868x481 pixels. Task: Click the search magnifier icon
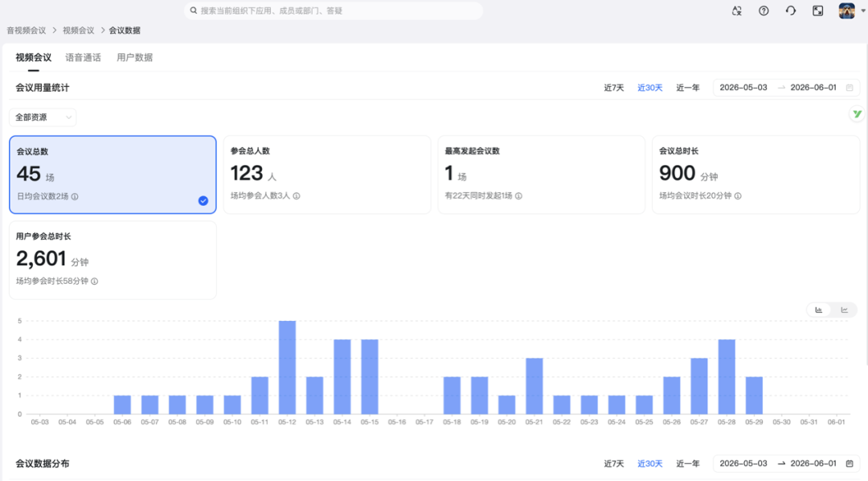tap(194, 10)
